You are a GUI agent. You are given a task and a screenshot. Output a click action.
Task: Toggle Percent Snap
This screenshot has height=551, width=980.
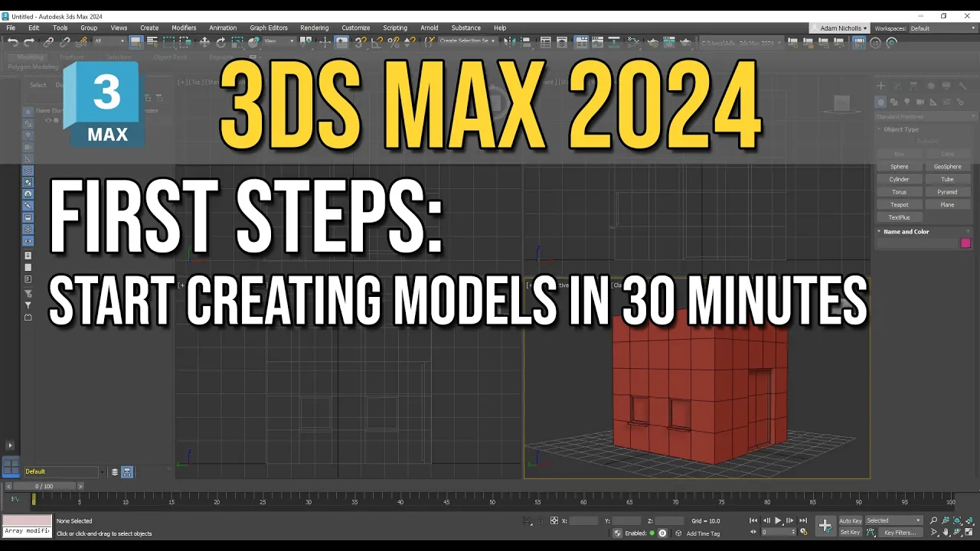(x=394, y=42)
